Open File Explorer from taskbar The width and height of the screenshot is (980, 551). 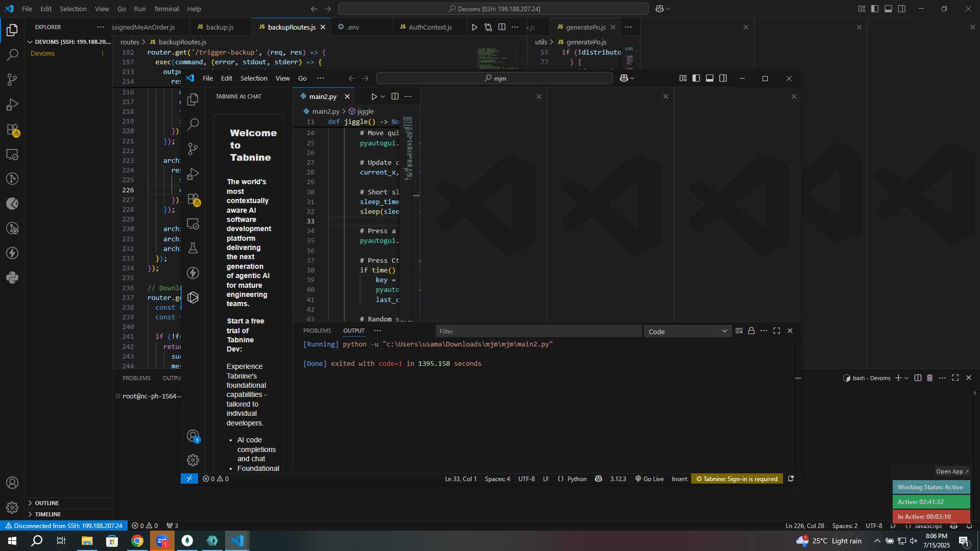click(87, 541)
